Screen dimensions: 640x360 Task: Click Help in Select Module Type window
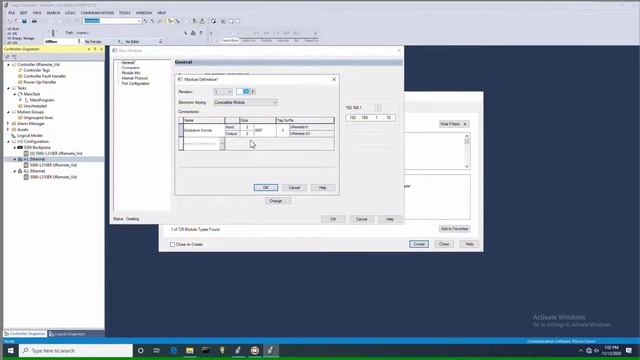point(469,244)
